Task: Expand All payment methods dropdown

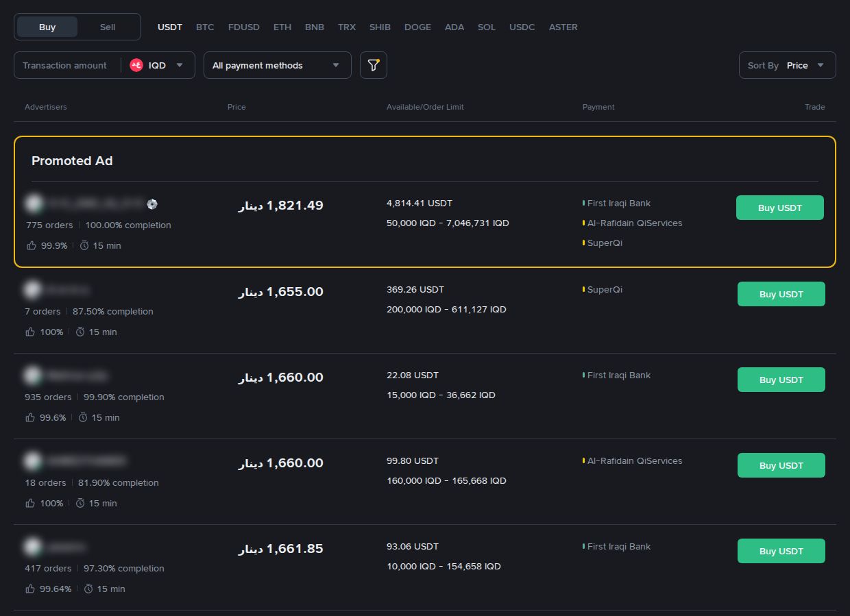Action: point(278,65)
